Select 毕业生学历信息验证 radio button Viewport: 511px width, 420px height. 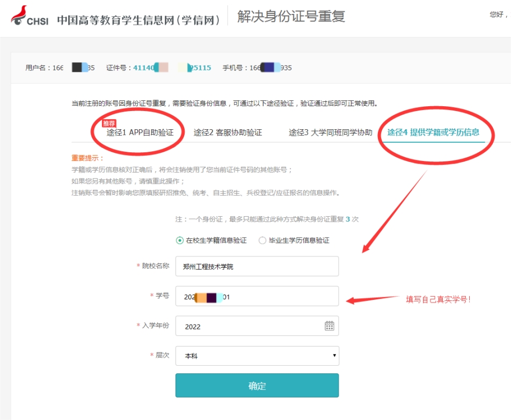(262, 240)
